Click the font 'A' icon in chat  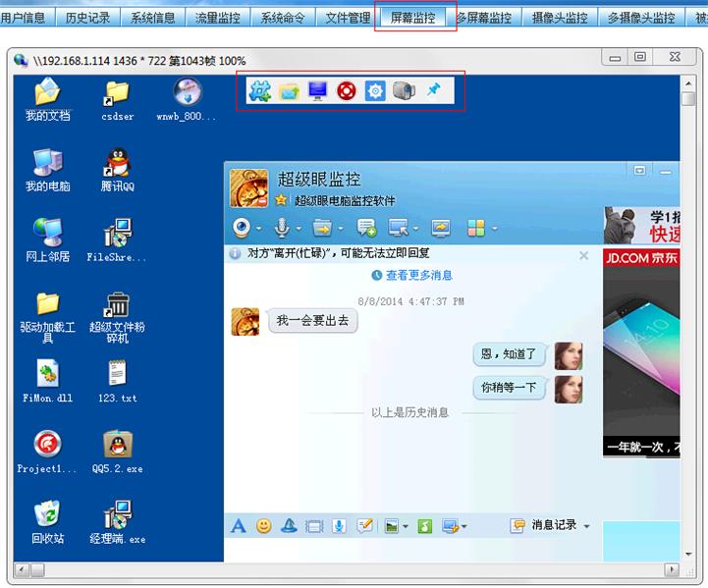click(238, 526)
